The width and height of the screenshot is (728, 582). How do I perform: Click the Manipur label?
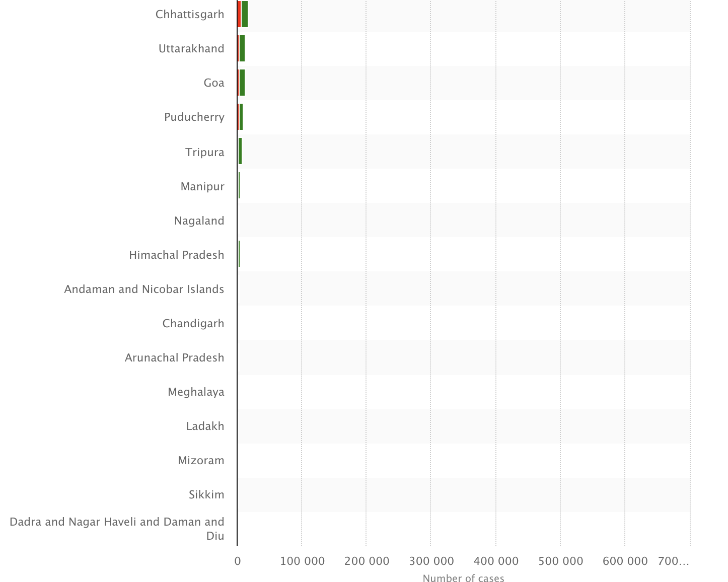(202, 186)
